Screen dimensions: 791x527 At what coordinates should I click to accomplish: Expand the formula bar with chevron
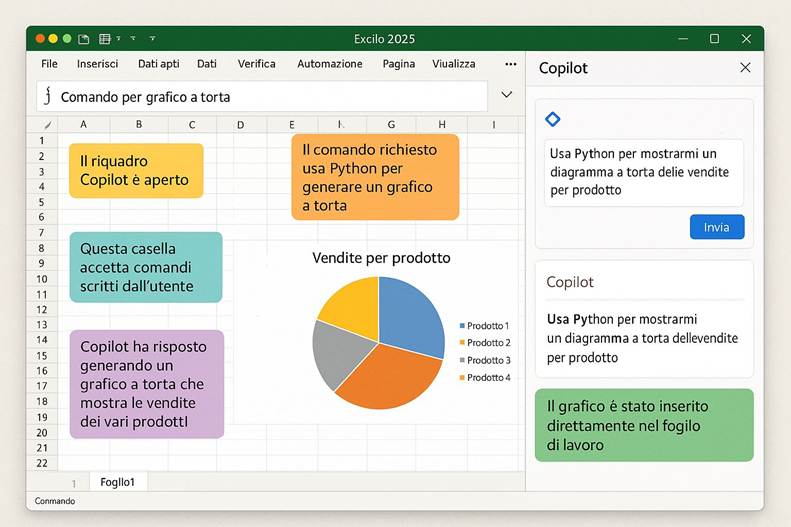click(x=506, y=95)
